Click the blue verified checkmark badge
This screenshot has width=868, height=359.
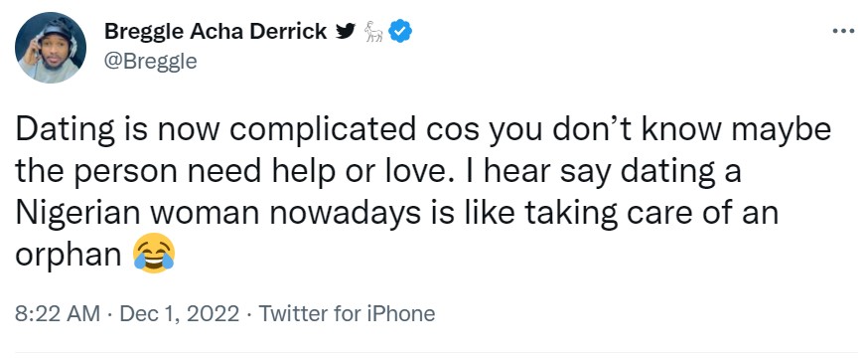point(399,32)
